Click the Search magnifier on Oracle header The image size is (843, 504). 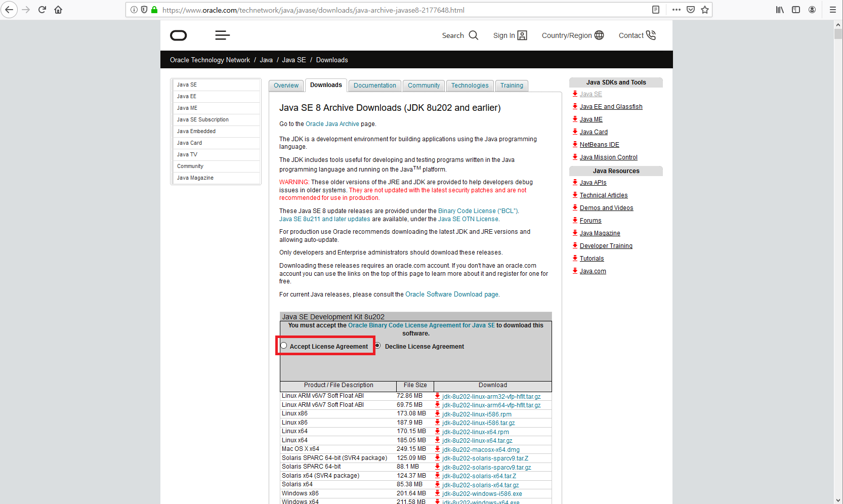point(473,35)
